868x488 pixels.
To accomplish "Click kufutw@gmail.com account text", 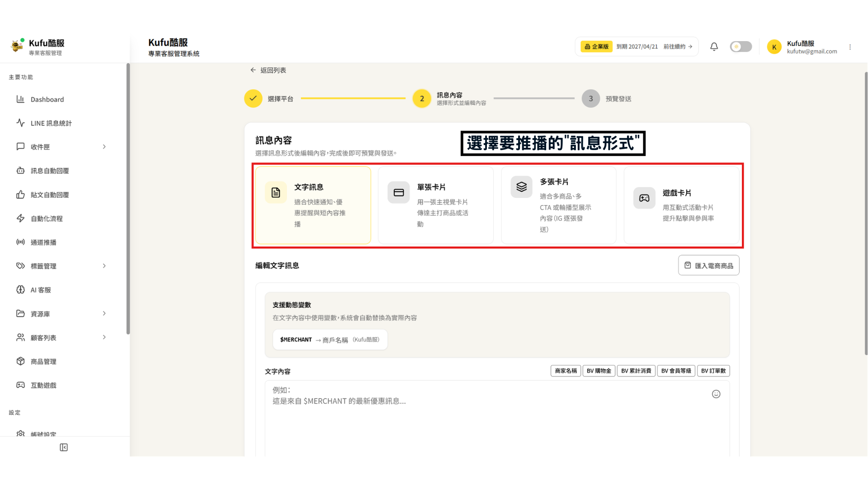I will [x=812, y=52].
